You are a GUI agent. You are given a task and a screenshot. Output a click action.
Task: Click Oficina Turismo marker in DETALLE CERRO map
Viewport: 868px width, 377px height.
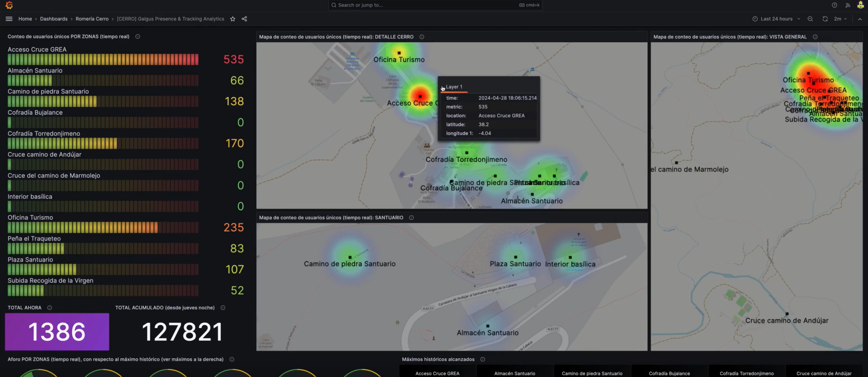click(399, 53)
